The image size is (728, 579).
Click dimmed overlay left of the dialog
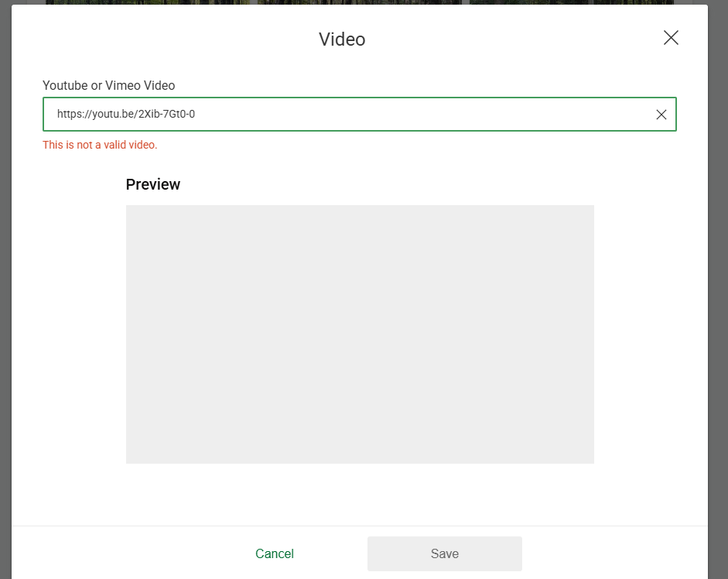coord(5,310)
